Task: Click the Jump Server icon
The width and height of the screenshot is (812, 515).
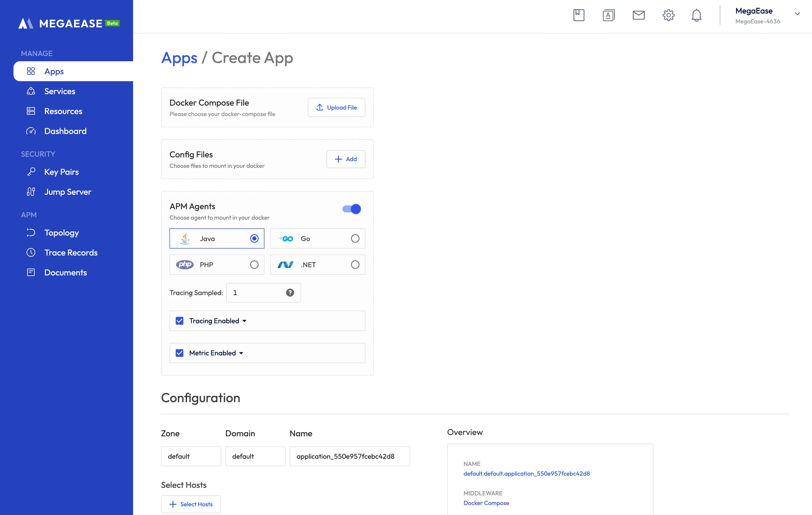Action: [31, 192]
